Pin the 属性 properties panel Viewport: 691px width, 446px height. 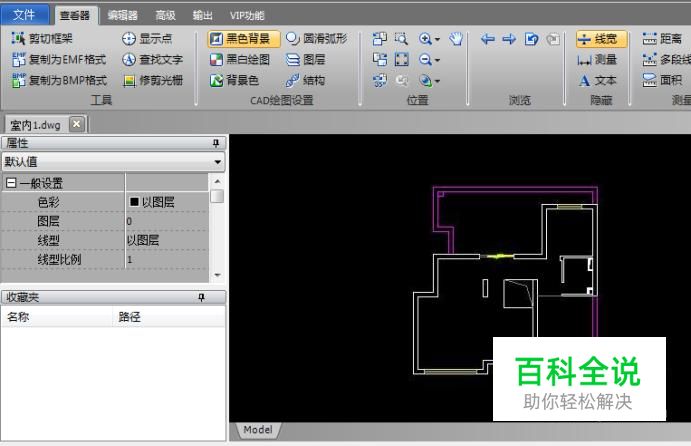click(x=215, y=143)
